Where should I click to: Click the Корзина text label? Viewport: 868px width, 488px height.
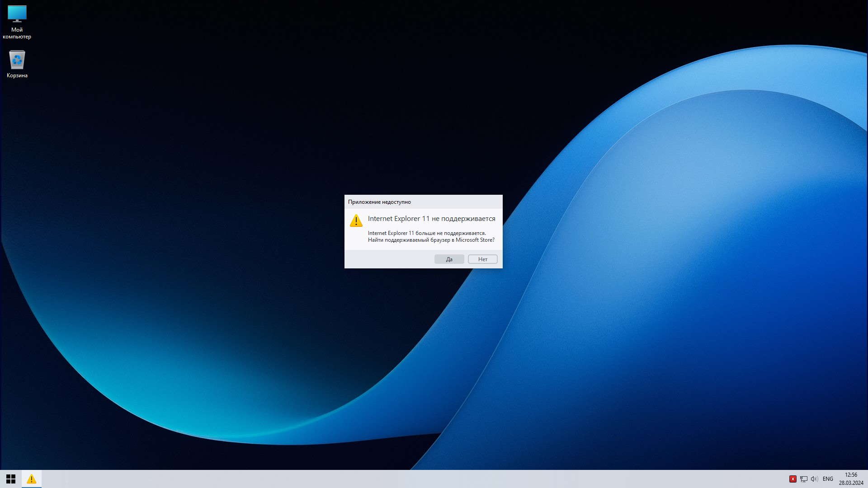[17, 75]
